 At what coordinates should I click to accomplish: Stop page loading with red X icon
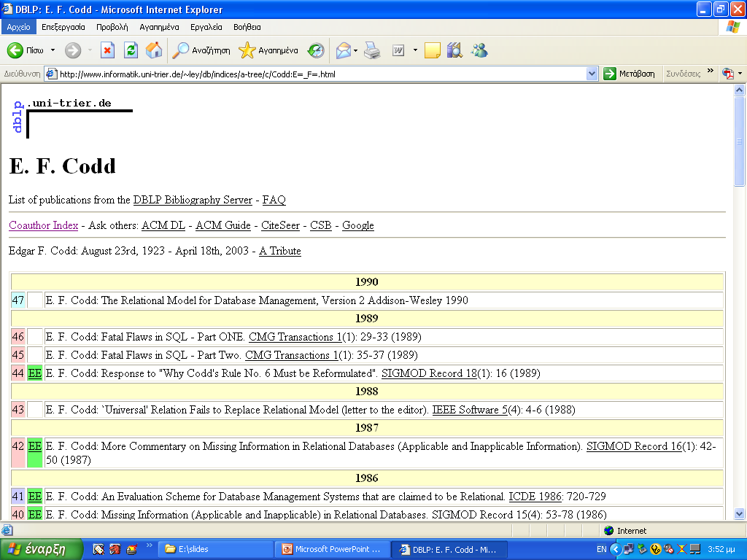click(x=108, y=50)
